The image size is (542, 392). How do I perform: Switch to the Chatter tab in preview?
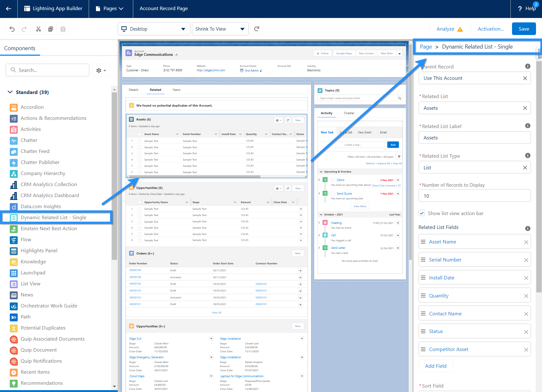coord(349,113)
